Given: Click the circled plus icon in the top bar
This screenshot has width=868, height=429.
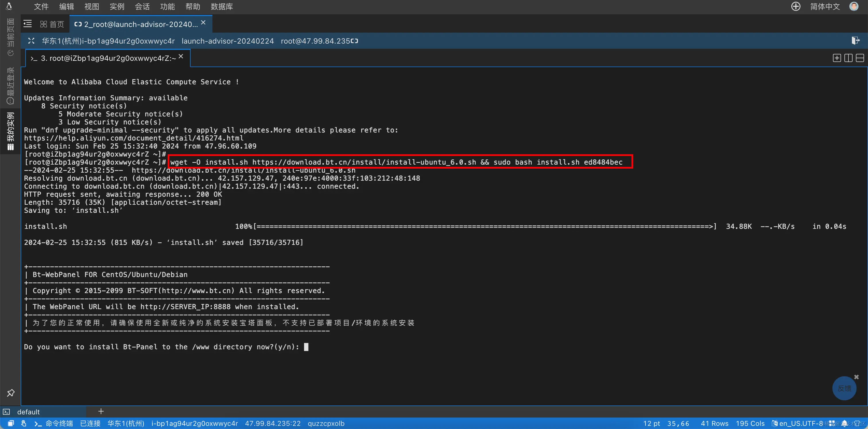Looking at the screenshot, I should 796,6.
